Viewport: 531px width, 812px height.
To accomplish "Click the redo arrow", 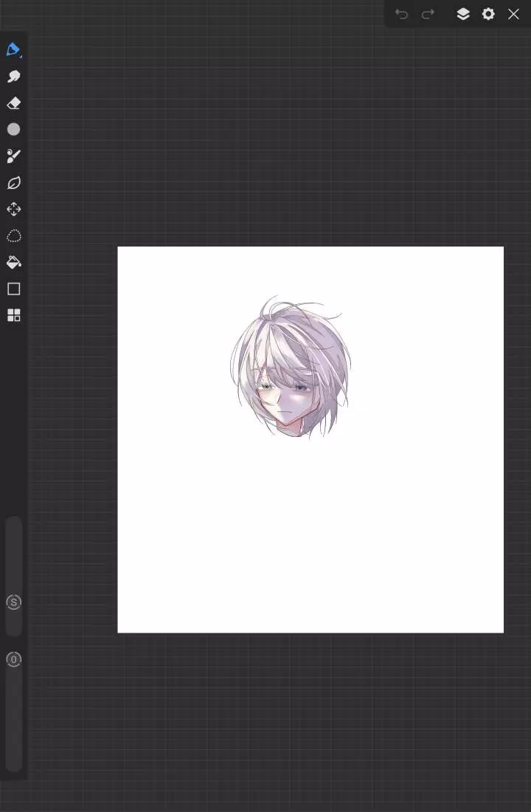I will pos(428,14).
